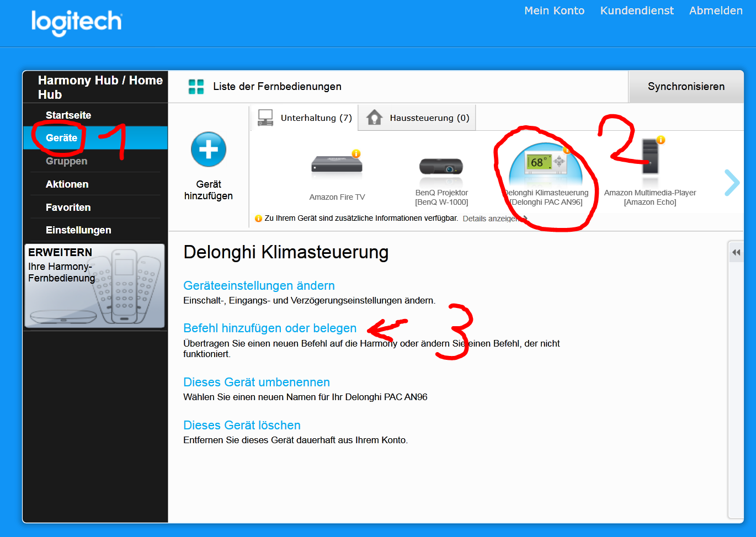
Task: Click the Delonghi Klimasteuerung heading
Action: pos(286,252)
